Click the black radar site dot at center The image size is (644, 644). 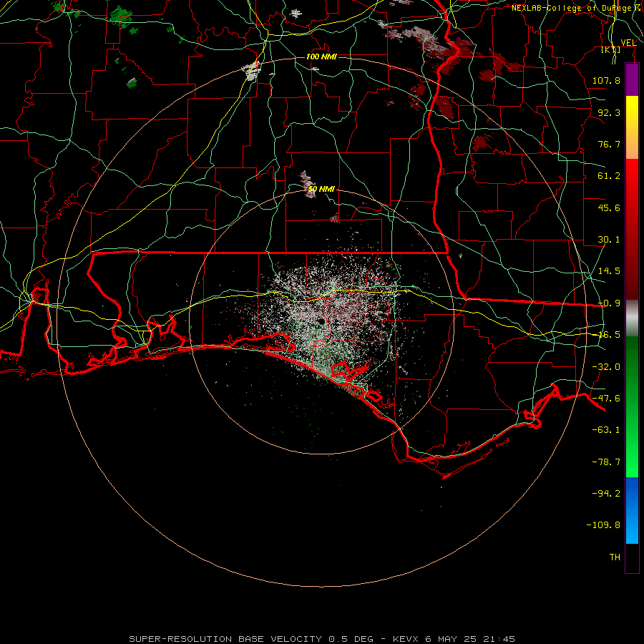click(x=321, y=322)
